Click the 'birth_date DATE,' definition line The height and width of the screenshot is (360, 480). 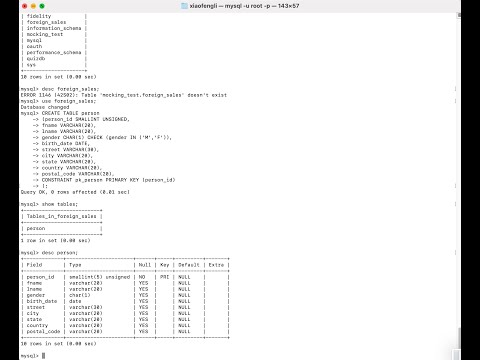66,143
